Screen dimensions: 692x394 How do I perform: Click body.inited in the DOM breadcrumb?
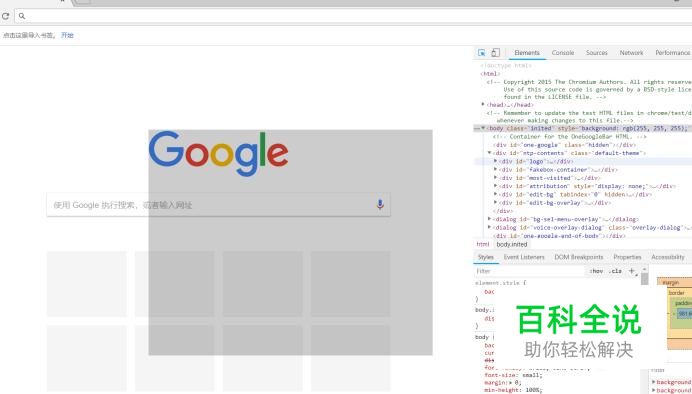point(511,244)
